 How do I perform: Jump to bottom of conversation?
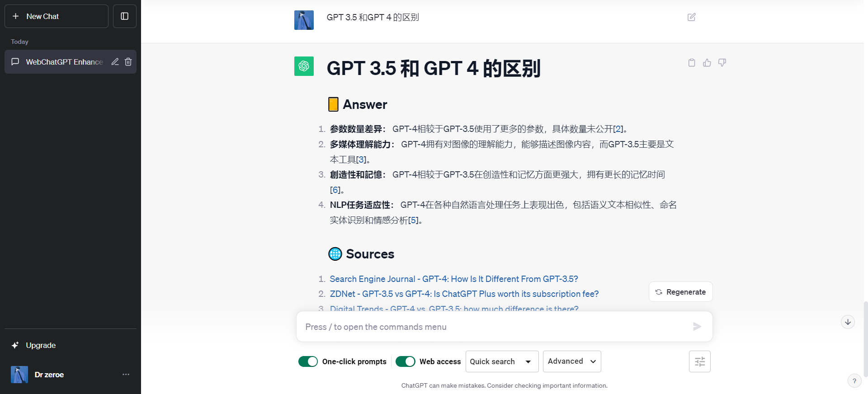(848, 322)
